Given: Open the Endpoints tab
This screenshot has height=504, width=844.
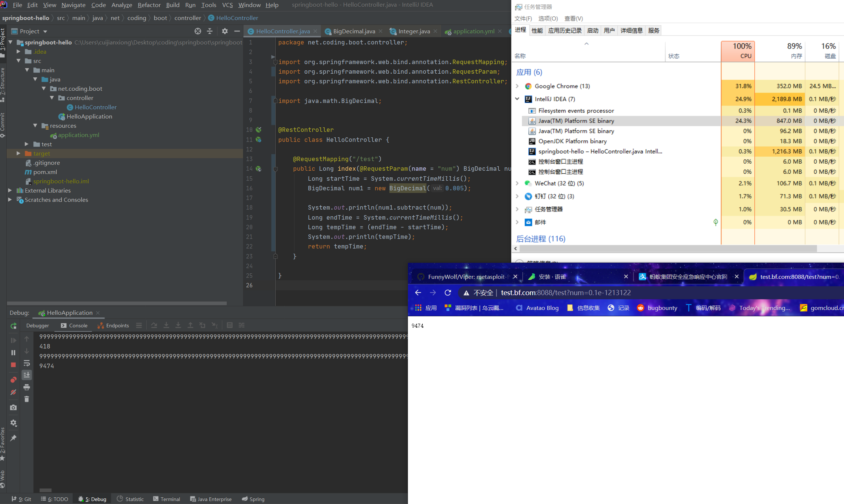Looking at the screenshot, I should pos(113,326).
